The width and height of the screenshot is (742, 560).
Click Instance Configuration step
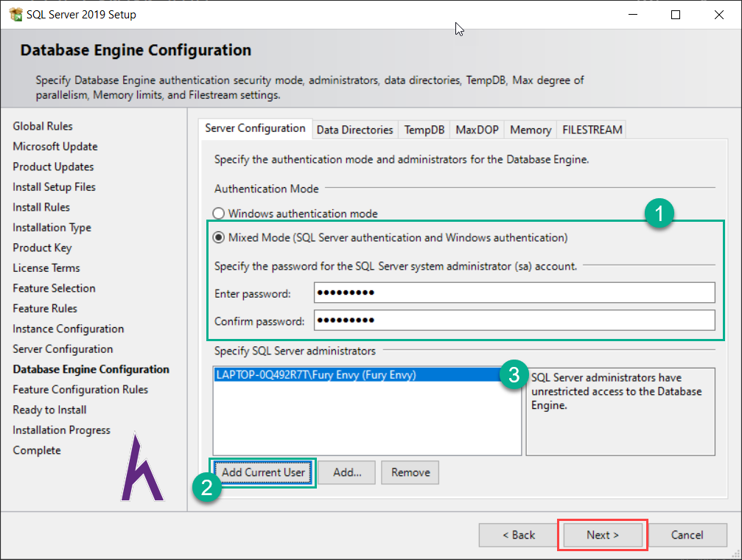[x=68, y=329]
